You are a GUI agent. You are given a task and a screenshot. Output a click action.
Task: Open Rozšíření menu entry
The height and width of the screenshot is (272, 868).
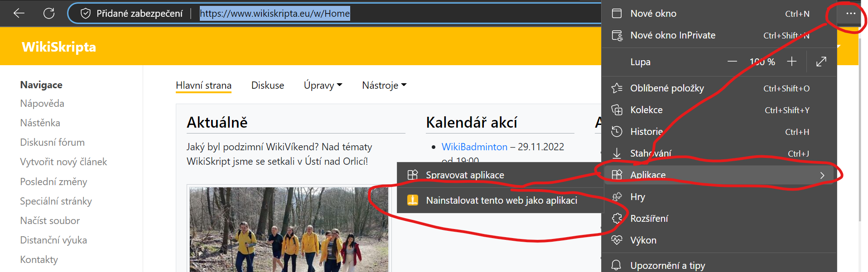tap(719, 219)
